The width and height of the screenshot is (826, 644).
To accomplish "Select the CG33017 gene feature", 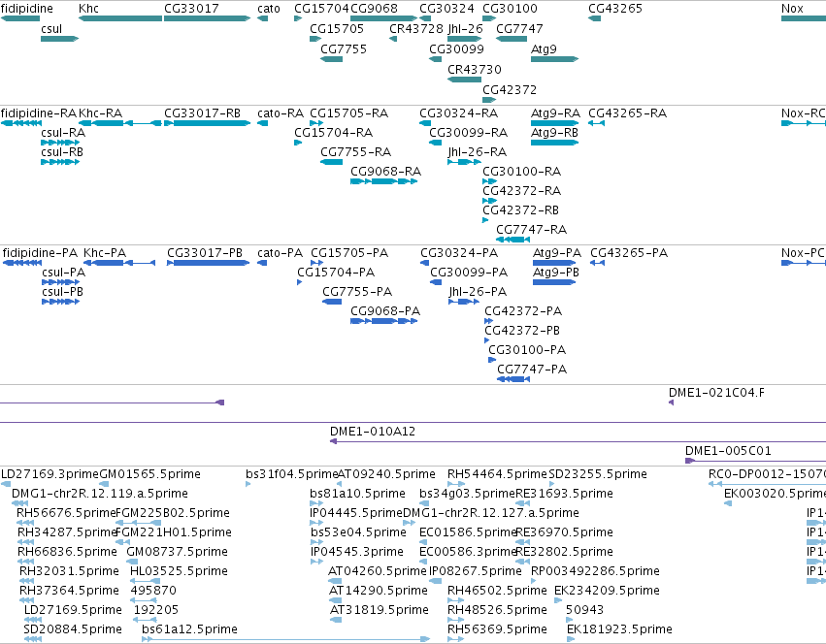I will point(207,18).
